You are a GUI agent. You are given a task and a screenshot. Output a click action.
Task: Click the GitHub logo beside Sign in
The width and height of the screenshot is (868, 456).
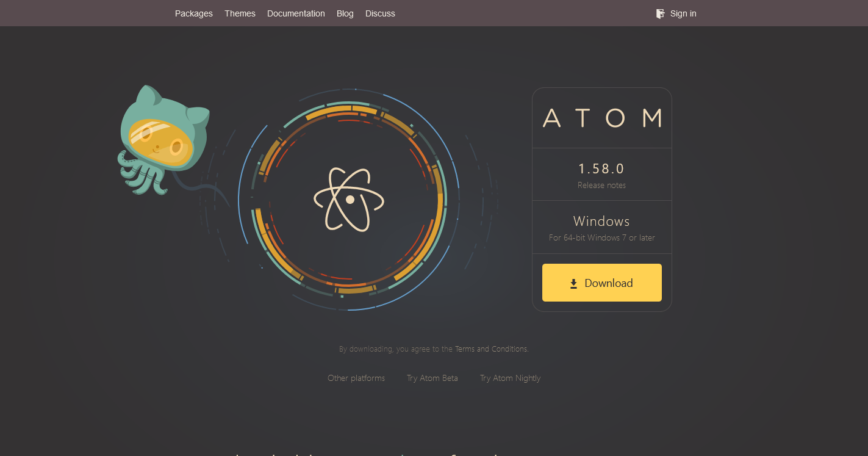pos(659,13)
